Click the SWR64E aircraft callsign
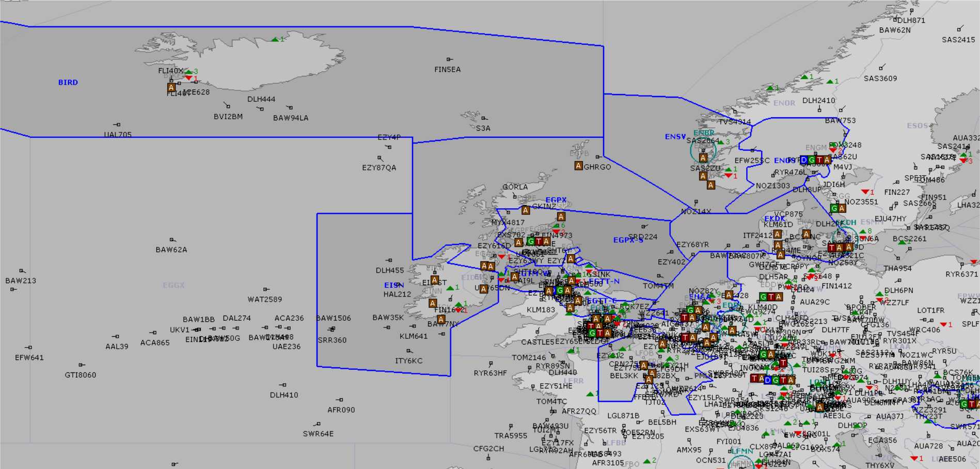Image resolution: width=980 pixels, height=469 pixels. click(318, 433)
